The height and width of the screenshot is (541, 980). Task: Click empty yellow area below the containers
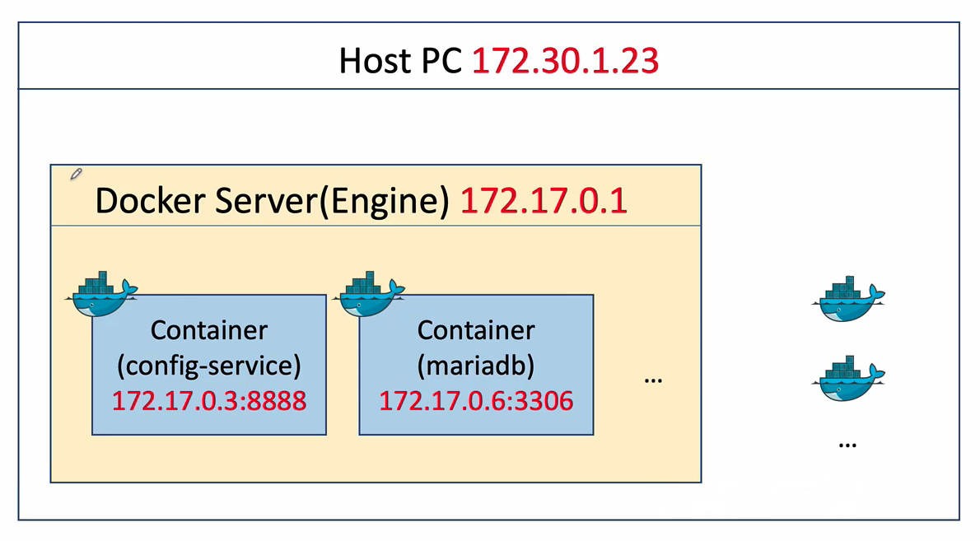click(x=371, y=459)
